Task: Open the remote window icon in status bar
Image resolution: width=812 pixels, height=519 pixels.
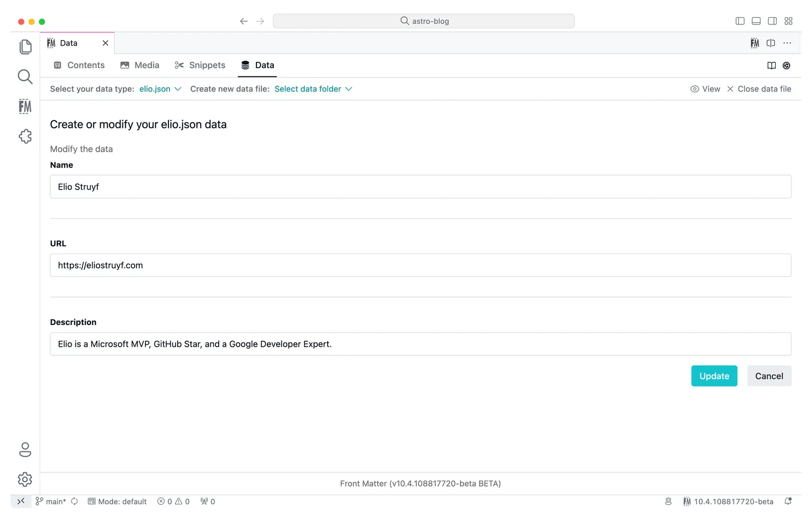Action: pyautogui.click(x=21, y=502)
